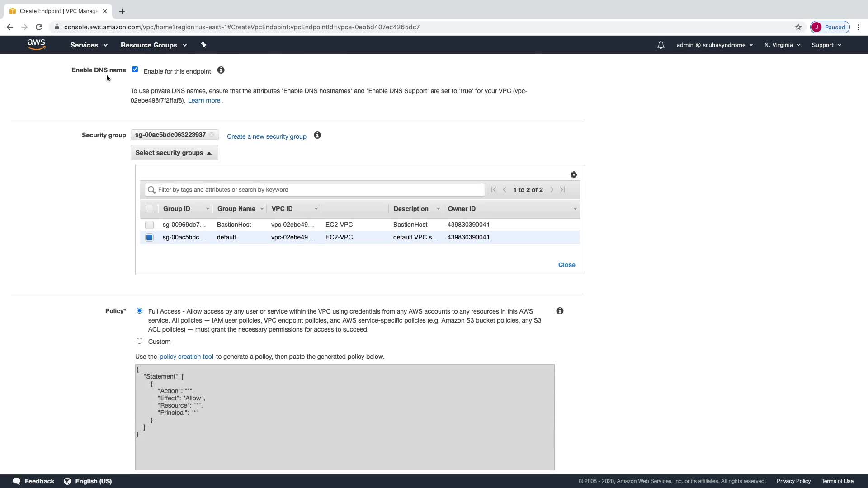This screenshot has width=868, height=488.
Task: Select the Custom policy radio button
Action: point(139,341)
